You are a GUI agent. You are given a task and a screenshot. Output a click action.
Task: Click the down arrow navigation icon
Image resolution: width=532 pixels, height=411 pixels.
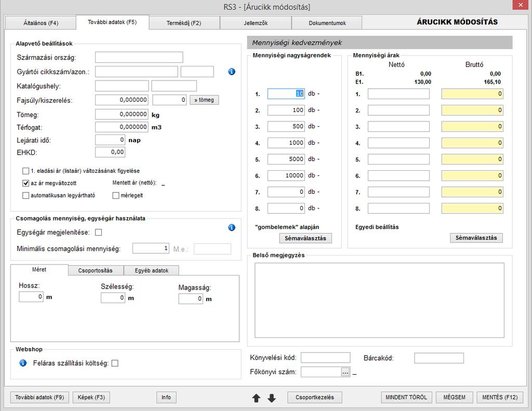[272, 398]
